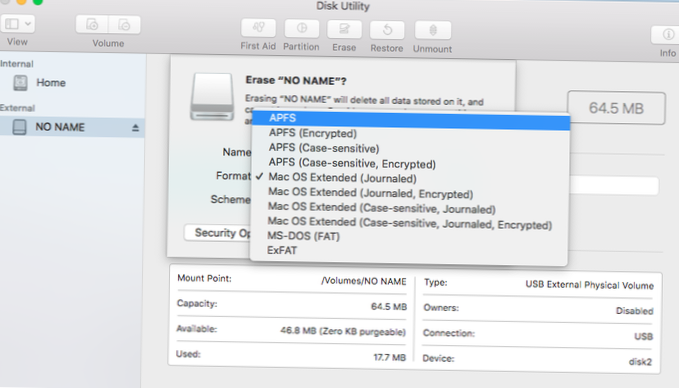679x388 pixels.
Task: Click the NO NAME drive icon in sidebar
Action: [x=19, y=127]
